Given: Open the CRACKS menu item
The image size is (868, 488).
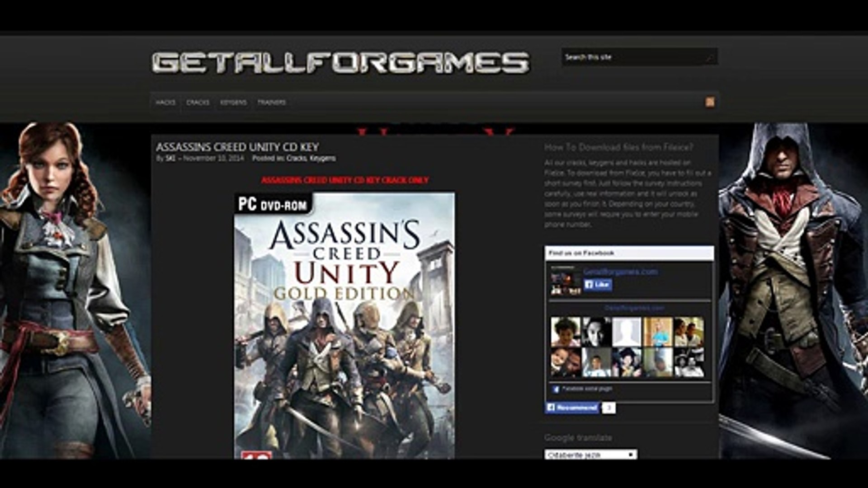Looking at the screenshot, I should [x=198, y=103].
